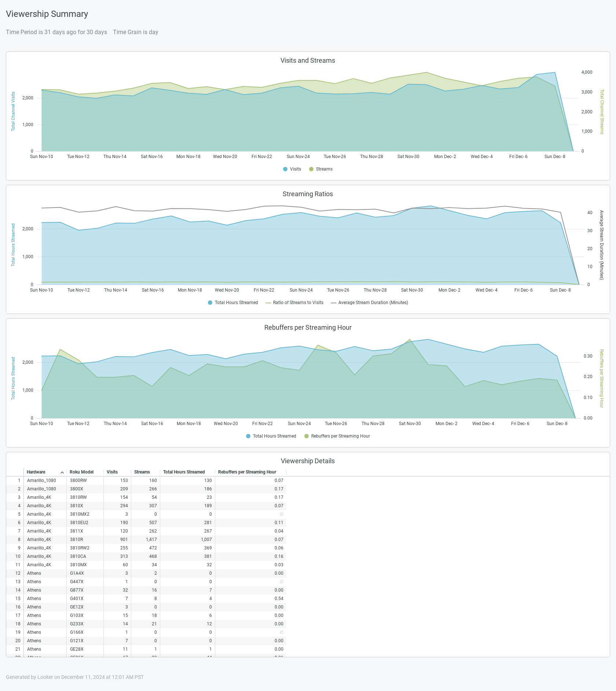Image resolution: width=616 pixels, height=691 pixels.
Task: Sort by Total Hours Streamed column
Action: click(184, 472)
